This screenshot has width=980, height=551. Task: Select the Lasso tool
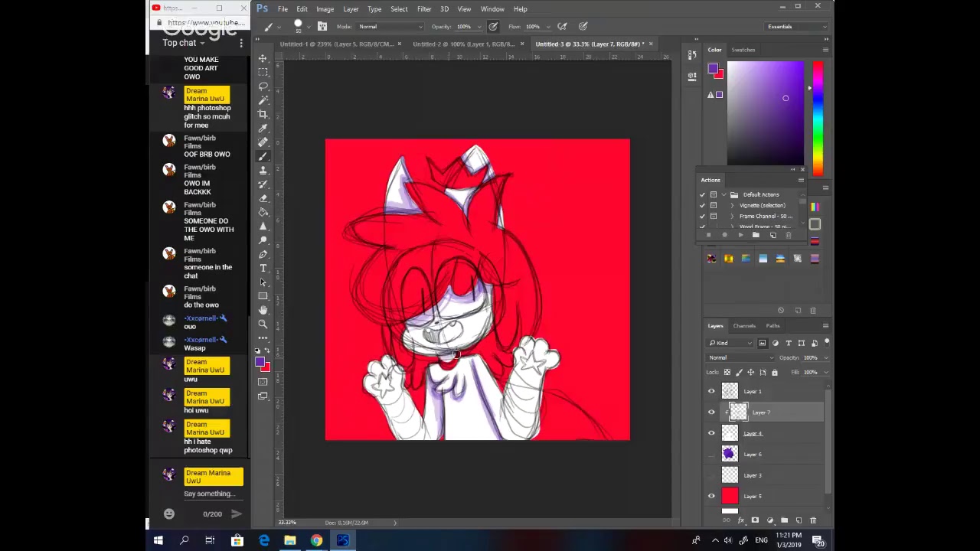(263, 86)
